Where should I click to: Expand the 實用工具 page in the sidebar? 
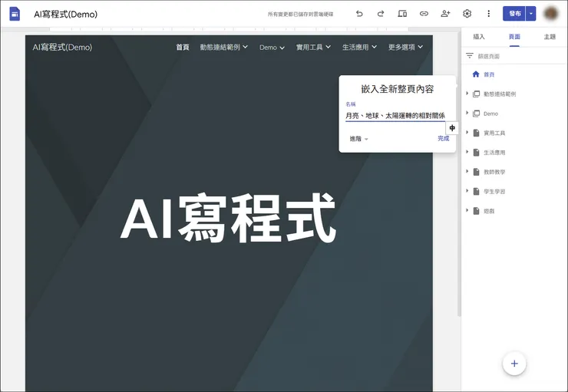[x=467, y=133]
